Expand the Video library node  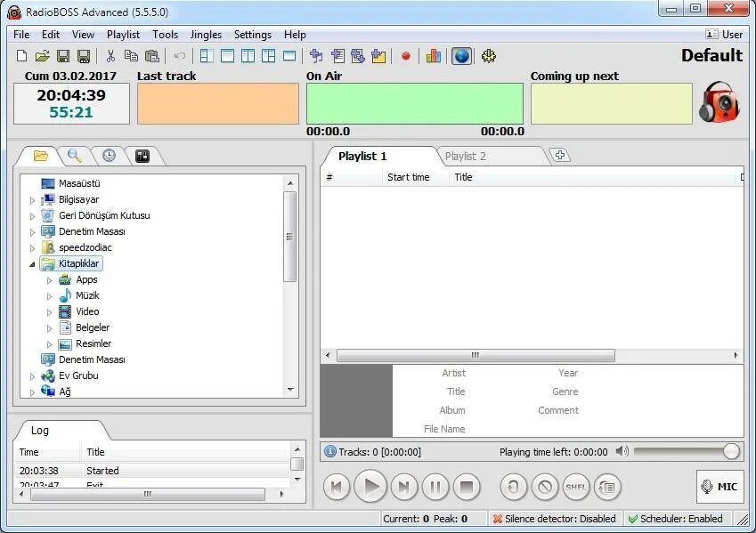[49, 312]
